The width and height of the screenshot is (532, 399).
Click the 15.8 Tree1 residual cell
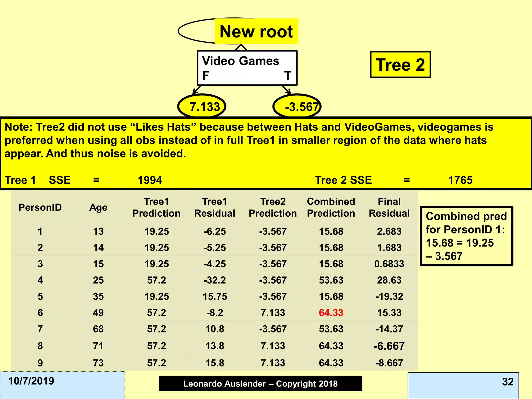click(x=215, y=363)
